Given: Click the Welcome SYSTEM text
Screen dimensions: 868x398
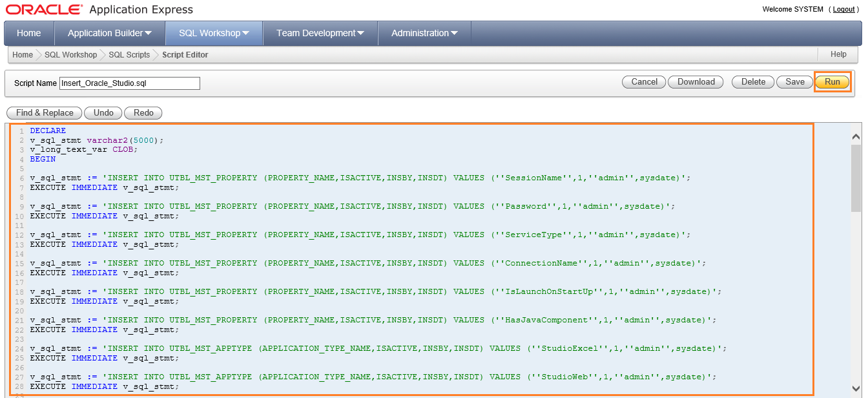Looking at the screenshot, I should 792,10.
